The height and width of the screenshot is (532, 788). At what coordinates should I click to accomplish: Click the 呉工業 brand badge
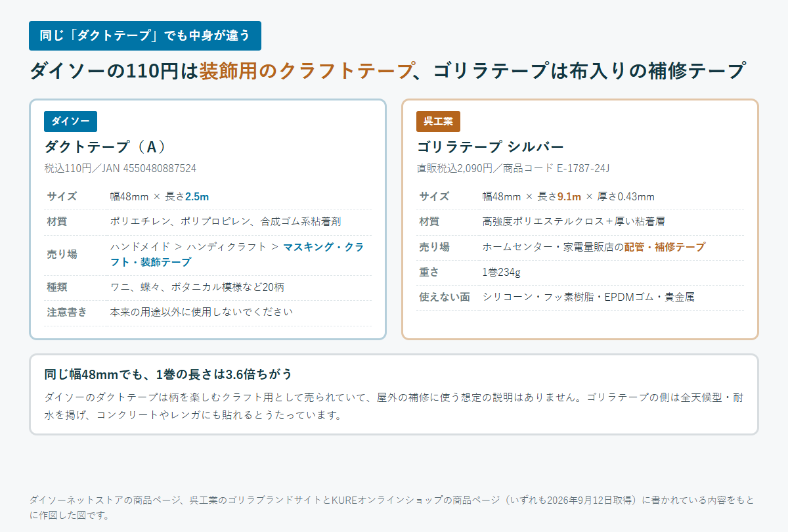pyautogui.click(x=438, y=122)
